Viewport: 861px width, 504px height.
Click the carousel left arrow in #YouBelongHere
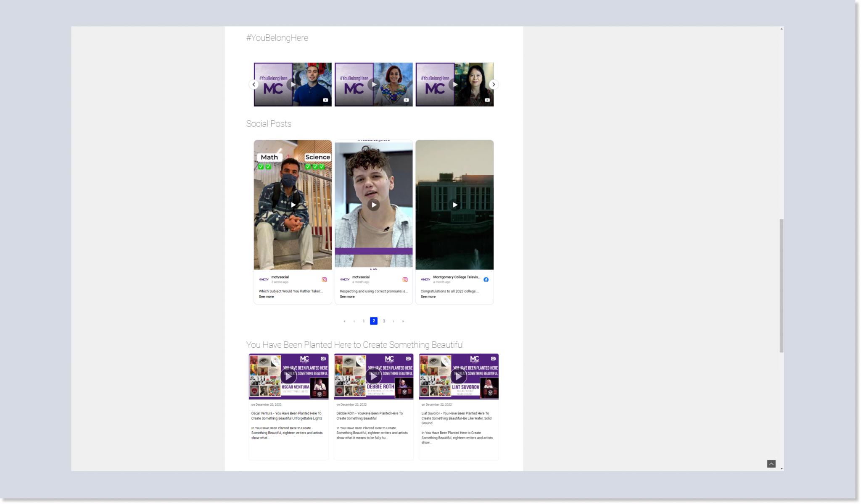point(254,84)
